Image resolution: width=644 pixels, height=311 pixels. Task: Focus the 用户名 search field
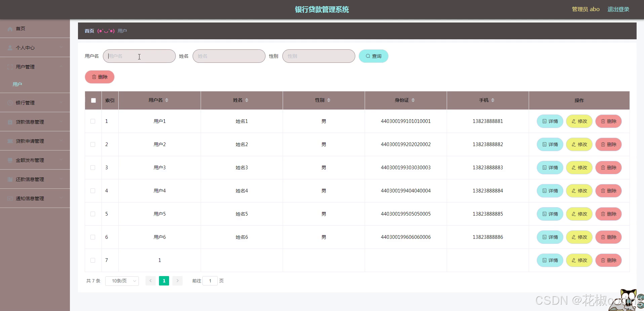tap(139, 56)
